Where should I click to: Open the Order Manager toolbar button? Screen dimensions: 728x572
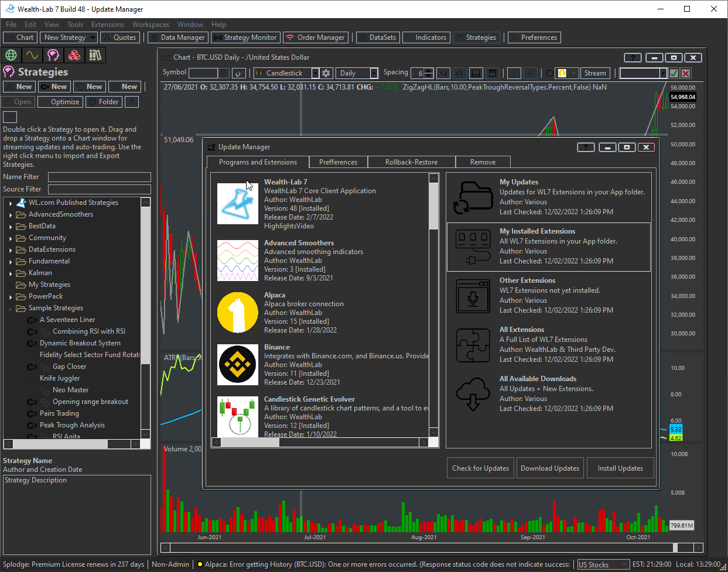pos(316,37)
